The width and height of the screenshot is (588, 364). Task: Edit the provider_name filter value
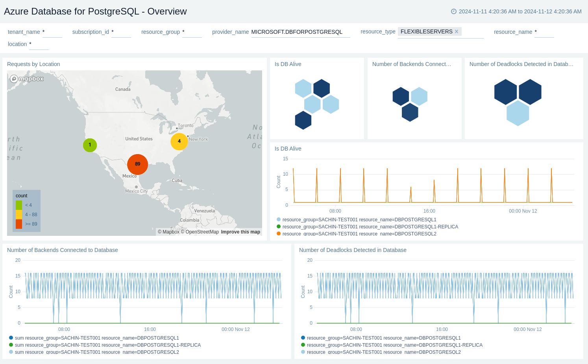[x=301, y=32]
